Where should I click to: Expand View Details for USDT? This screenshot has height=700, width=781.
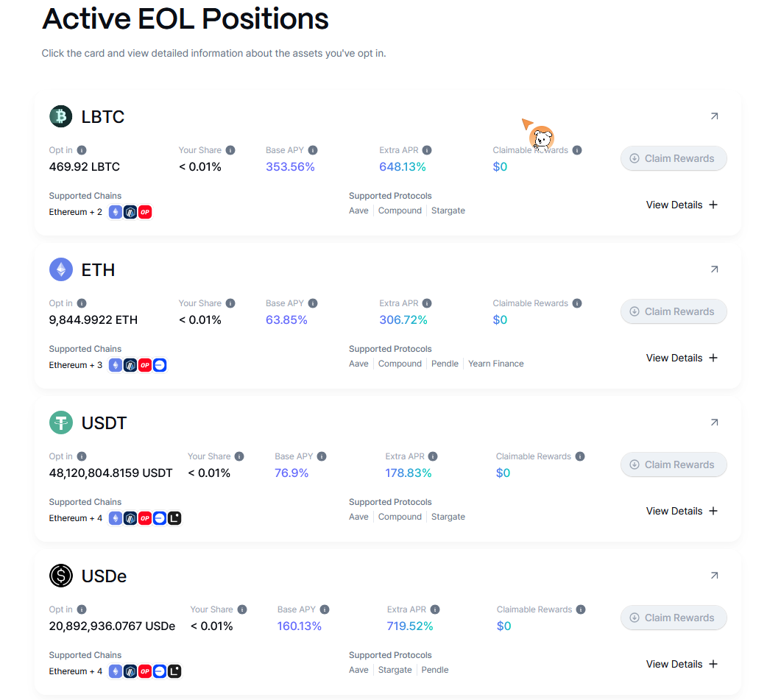(x=682, y=511)
